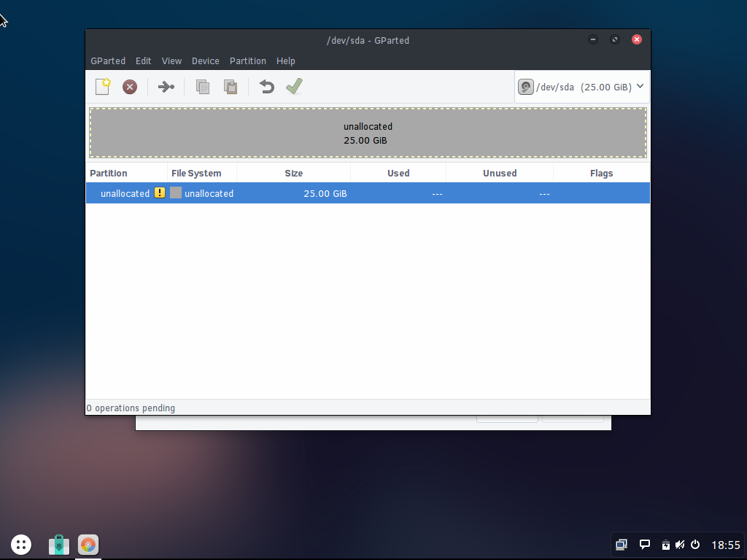Screen dimensions: 747x560
Task: Minimize the GParted window
Action: pyautogui.click(x=593, y=39)
